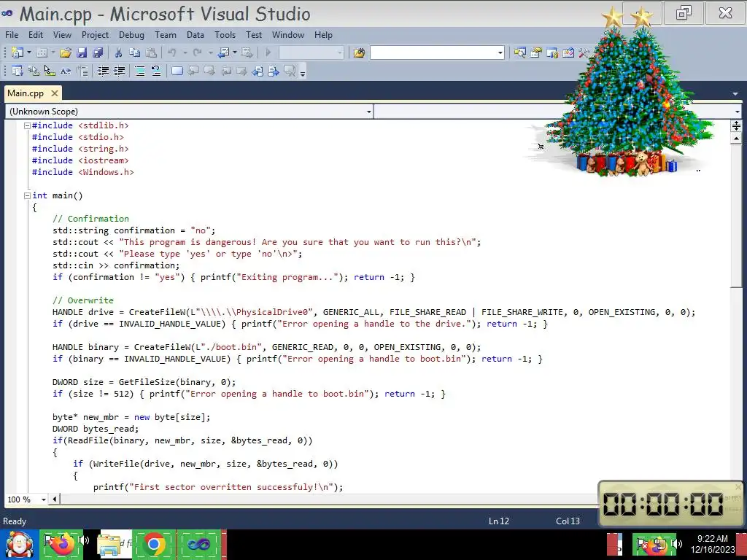Open the Redo history dropdown arrow
This screenshot has height=560, width=747.
[x=210, y=52]
